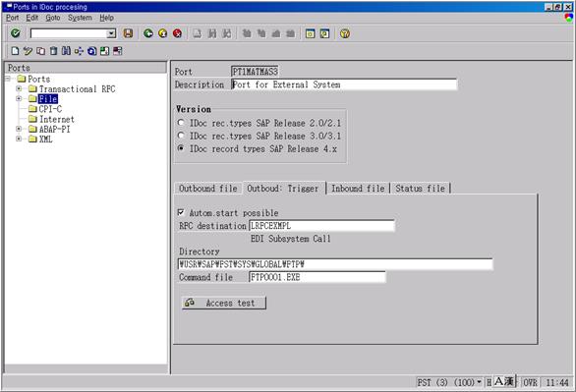This screenshot has height=392, width=576.
Task: Switch to the Outboud: Trigger tab
Action: [x=283, y=188]
